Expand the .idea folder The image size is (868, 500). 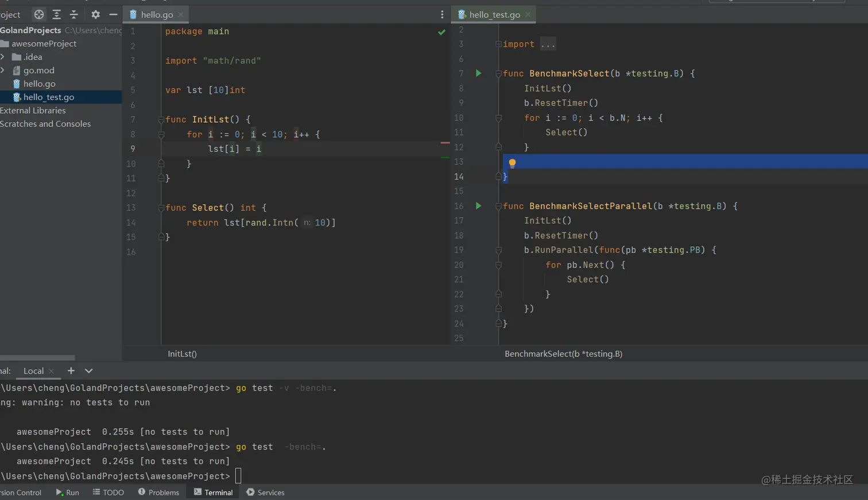click(3, 57)
